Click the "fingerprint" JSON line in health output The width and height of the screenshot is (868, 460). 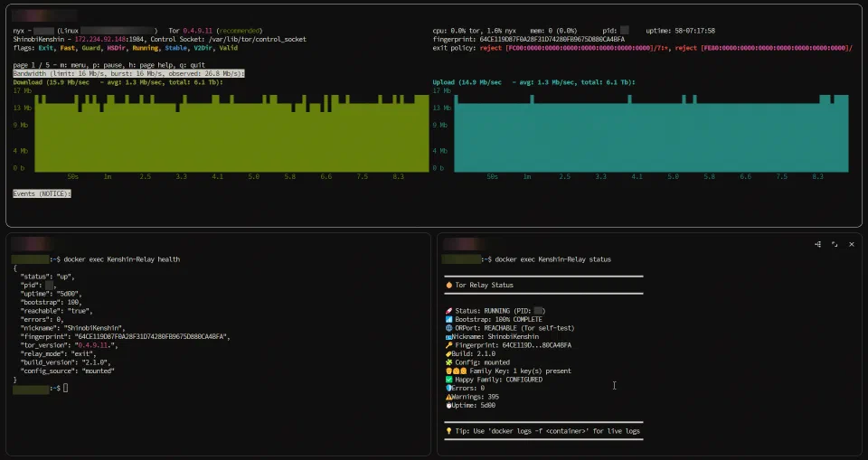click(x=125, y=336)
